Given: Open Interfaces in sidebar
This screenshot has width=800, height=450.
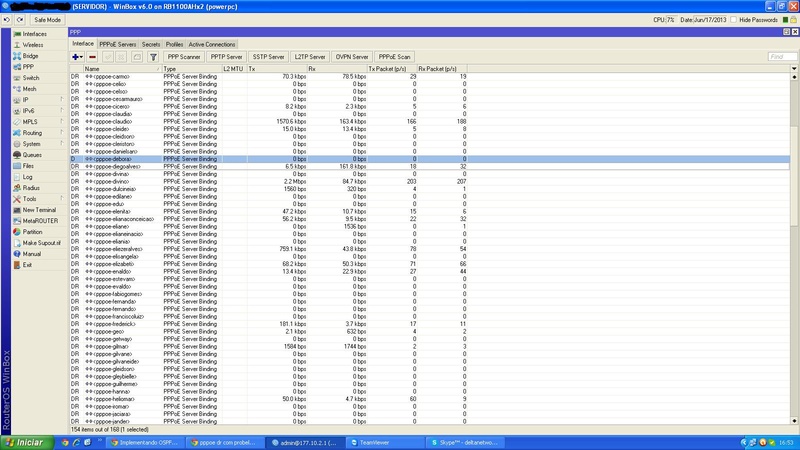Looking at the screenshot, I should 34,34.
